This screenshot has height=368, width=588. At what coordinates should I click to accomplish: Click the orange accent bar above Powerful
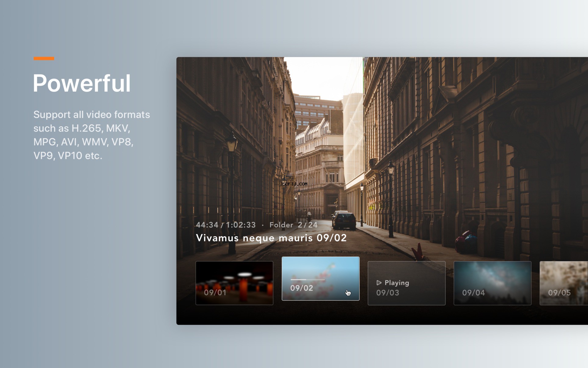pos(44,58)
